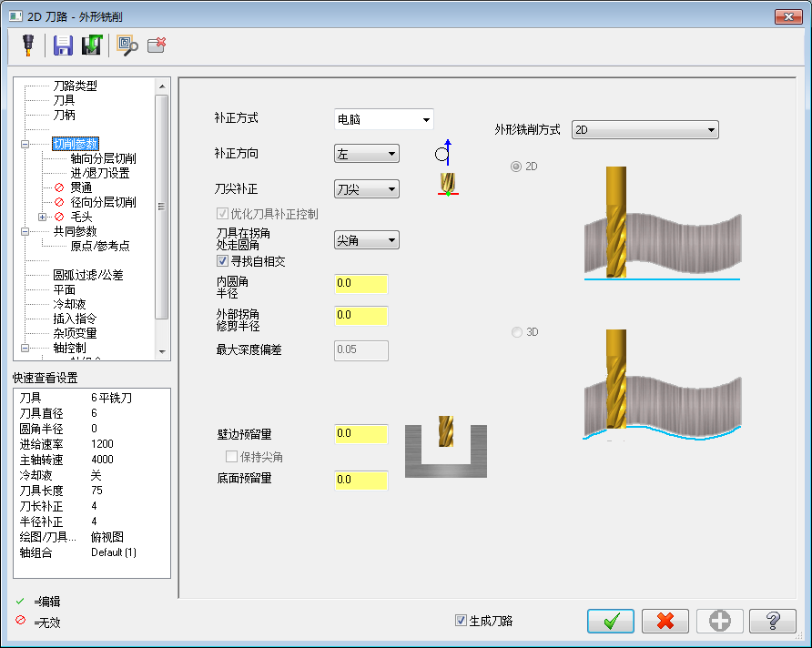The width and height of the screenshot is (812, 648).
Task: Open 原点/参考点 page
Action: (100, 246)
